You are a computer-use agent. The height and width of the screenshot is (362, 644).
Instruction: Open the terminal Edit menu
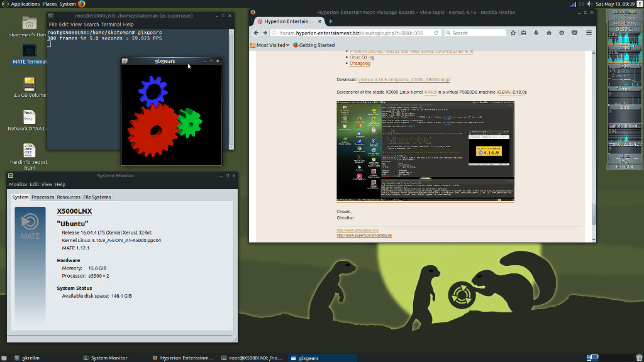[x=64, y=25]
